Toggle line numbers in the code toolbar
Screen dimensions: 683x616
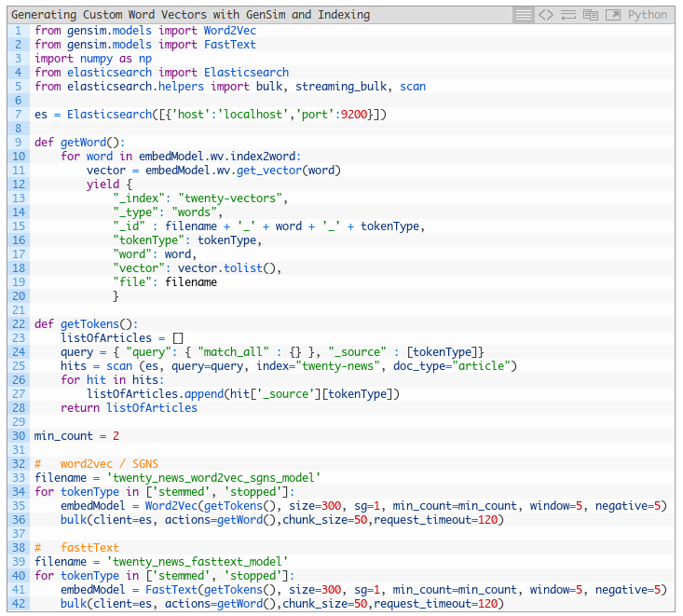coord(524,15)
